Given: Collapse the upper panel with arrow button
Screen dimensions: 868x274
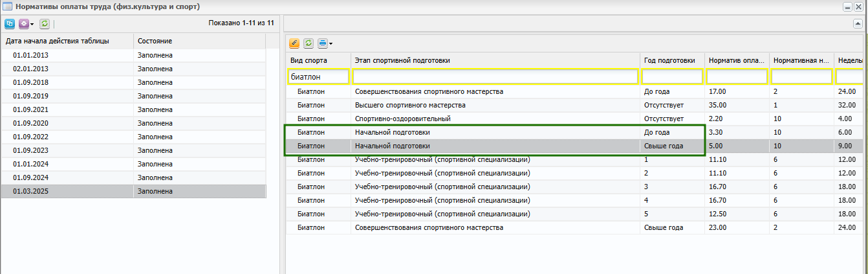Looking at the screenshot, I should (x=858, y=23).
